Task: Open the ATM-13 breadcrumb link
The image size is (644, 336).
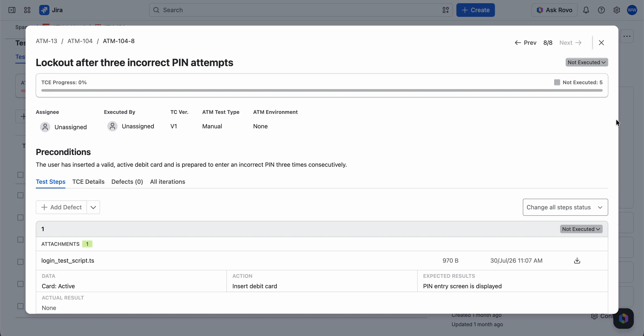Action: [x=46, y=41]
